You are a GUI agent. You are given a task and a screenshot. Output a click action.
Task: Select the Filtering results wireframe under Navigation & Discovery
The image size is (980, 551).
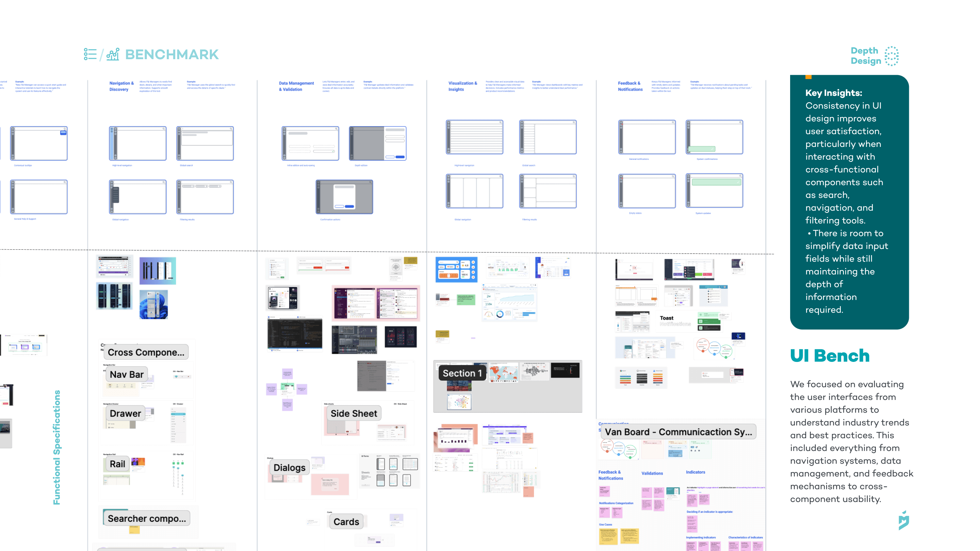[x=205, y=197]
